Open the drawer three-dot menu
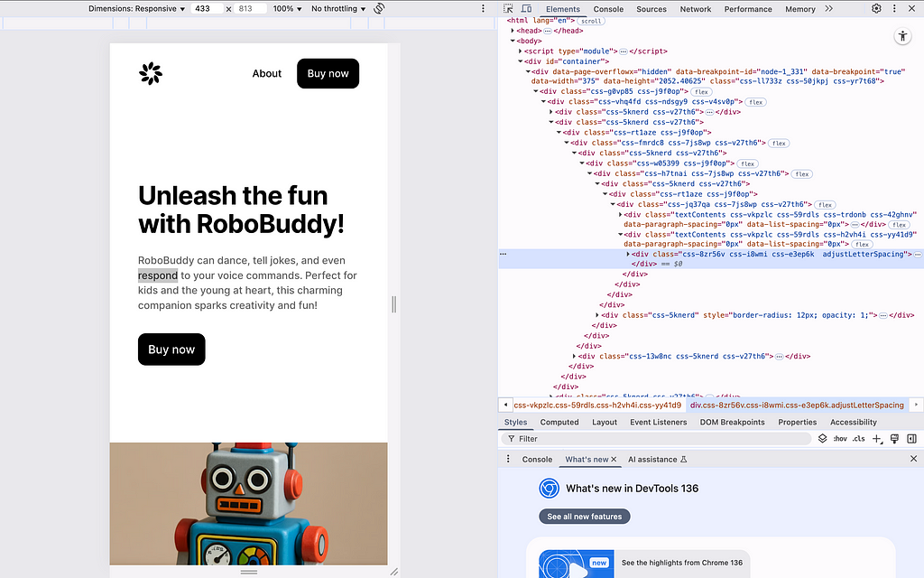Image resolution: width=924 pixels, height=578 pixels. [x=508, y=459]
